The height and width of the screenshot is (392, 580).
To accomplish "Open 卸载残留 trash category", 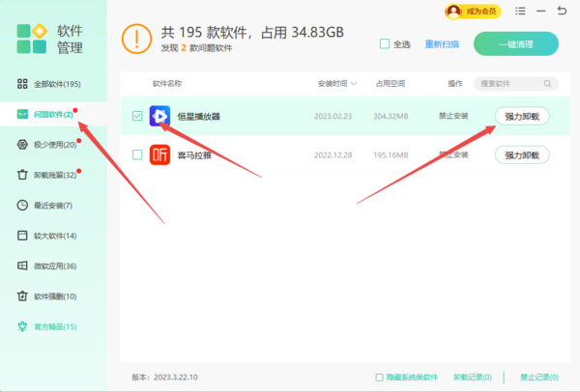I will point(54,175).
